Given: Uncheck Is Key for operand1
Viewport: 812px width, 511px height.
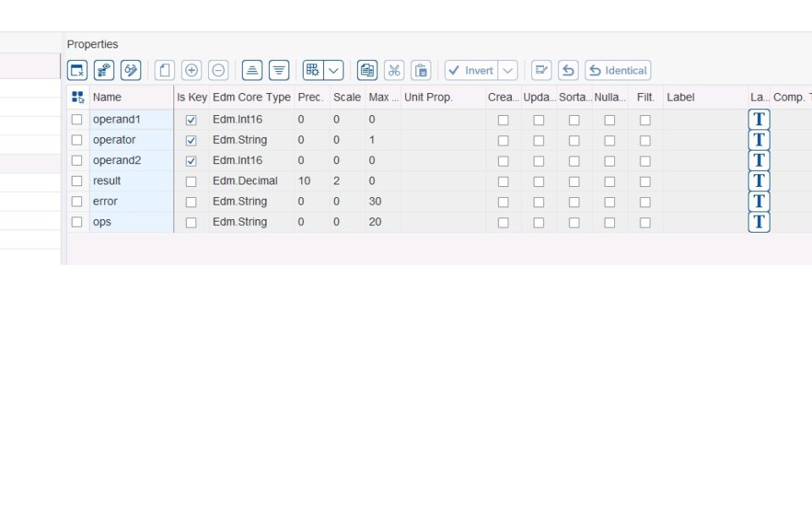Looking at the screenshot, I should pos(191,120).
